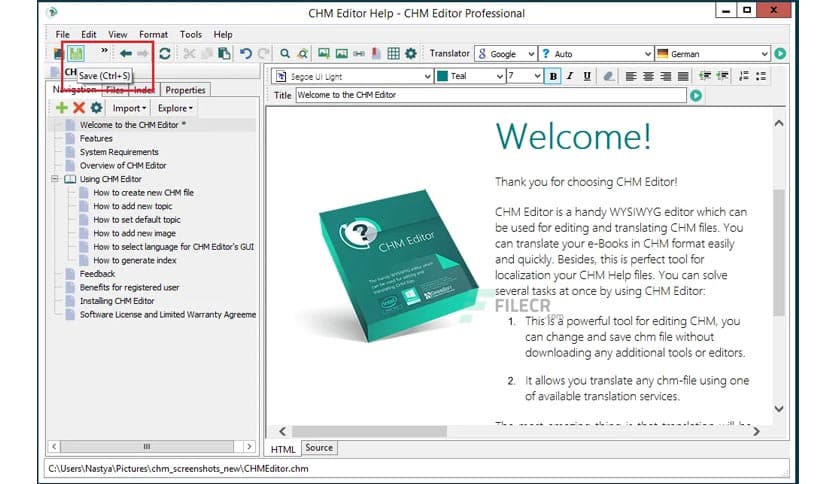Open the View menu

coord(118,35)
